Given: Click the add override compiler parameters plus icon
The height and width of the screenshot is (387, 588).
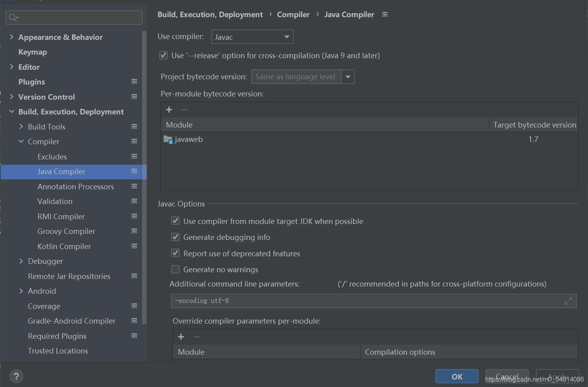Looking at the screenshot, I should pos(181,337).
